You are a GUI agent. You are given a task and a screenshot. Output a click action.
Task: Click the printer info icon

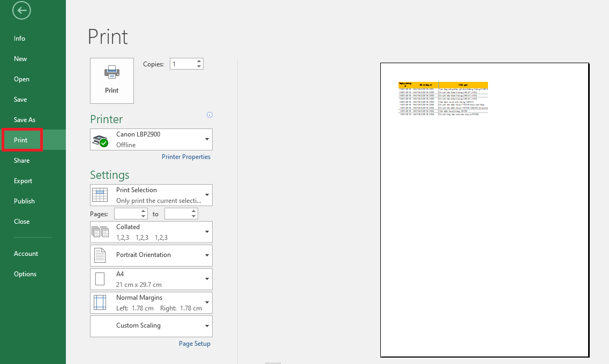coord(209,115)
